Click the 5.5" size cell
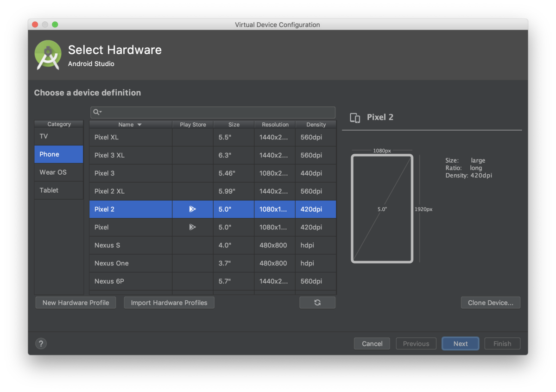 (x=234, y=137)
